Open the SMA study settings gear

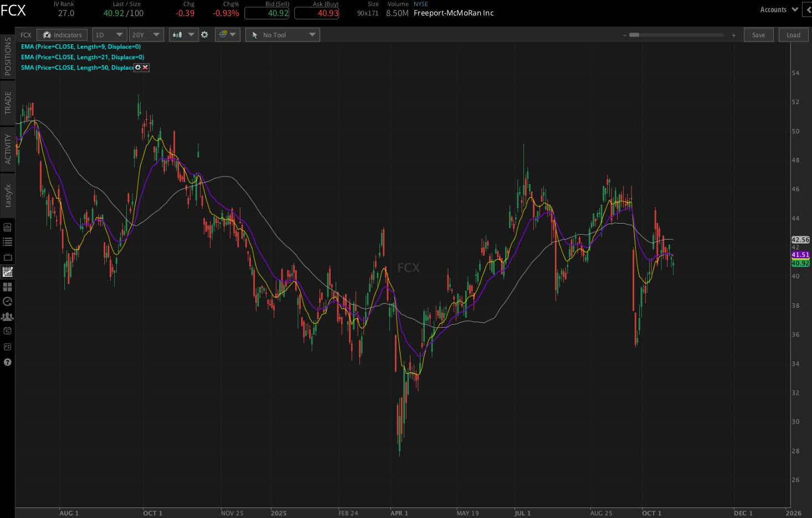(137, 68)
